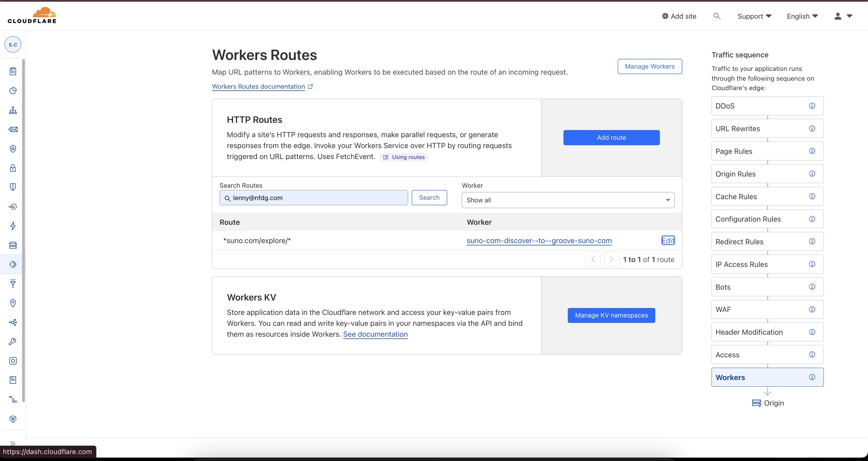
Task: Select Workers in traffic sequence
Action: click(767, 377)
